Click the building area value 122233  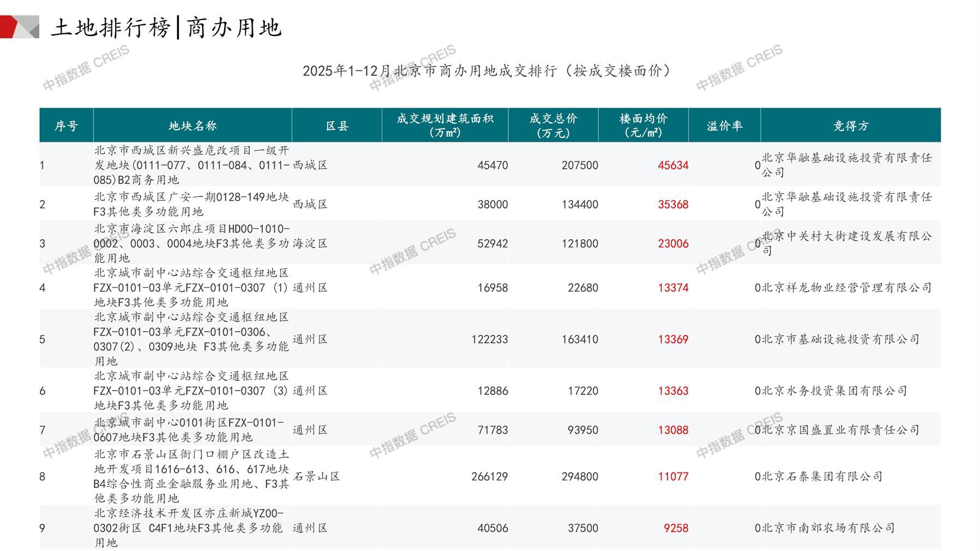pos(489,339)
